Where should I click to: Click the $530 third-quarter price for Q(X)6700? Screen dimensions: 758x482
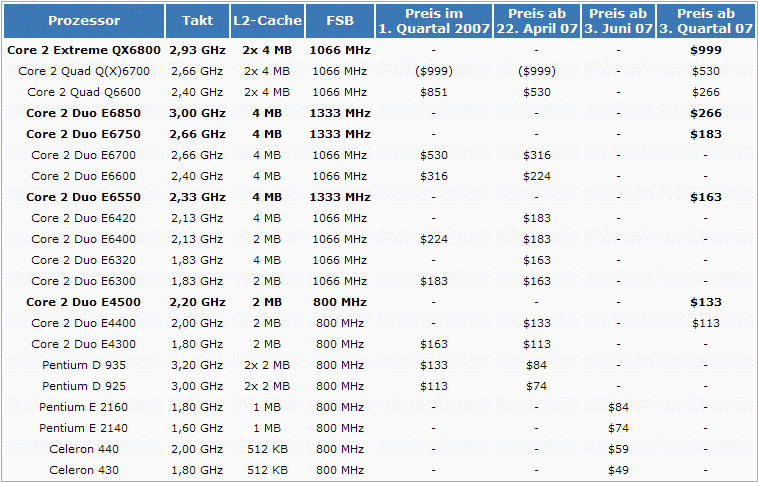(x=706, y=71)
